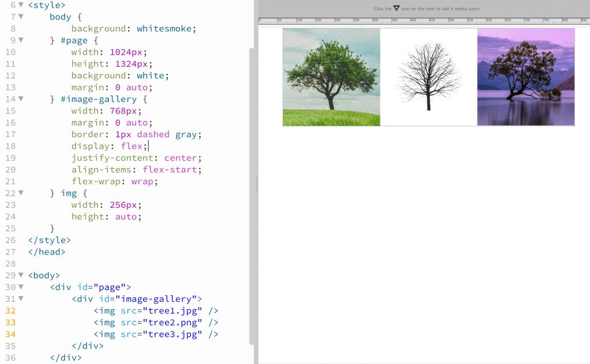Click the flex-wrap property name
The height and width of the screenshot is (364, 590).
pos(99,181)
